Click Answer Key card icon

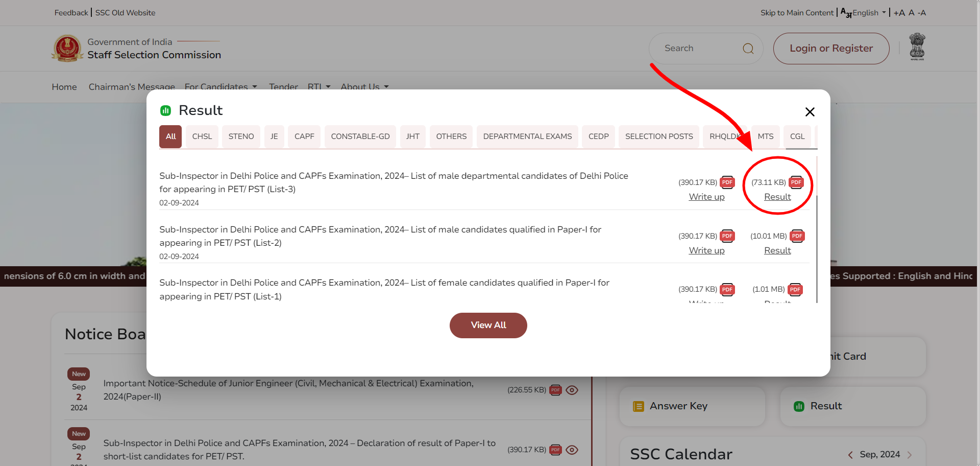point(638,406)
